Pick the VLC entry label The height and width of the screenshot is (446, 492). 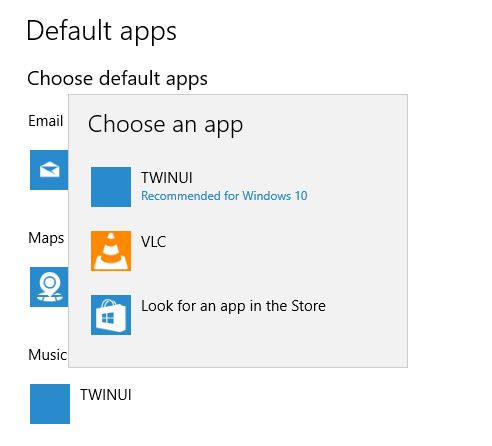click(x=153, y=242)
